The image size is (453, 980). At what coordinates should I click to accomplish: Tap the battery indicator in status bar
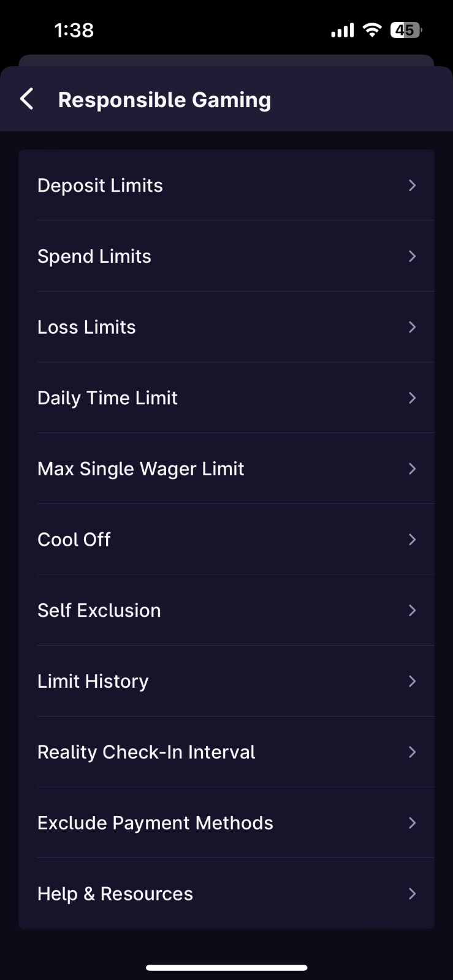[406, 30]
